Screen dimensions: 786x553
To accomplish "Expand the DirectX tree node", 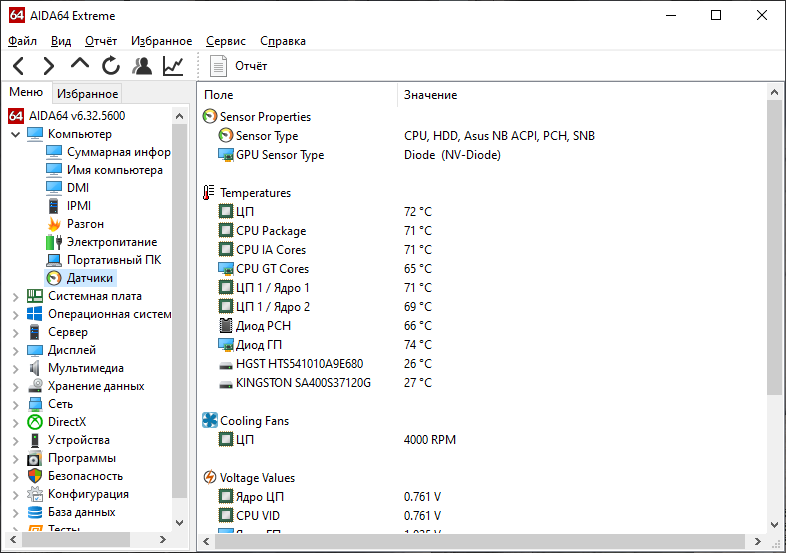I will coord(16,423).
